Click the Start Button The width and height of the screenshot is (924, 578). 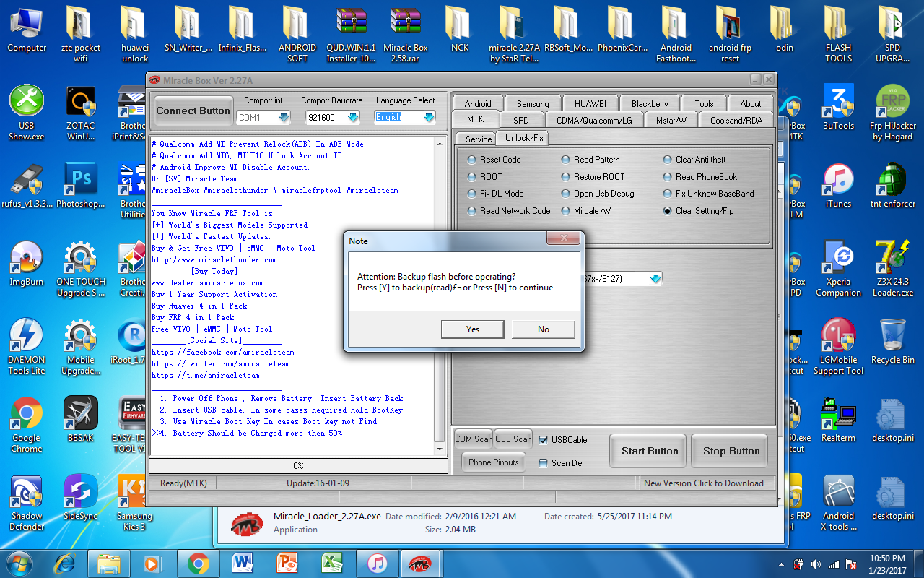650,451
